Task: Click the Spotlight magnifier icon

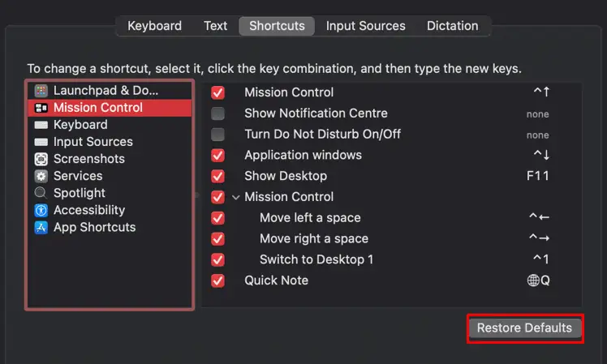Action: coord(41,193)
